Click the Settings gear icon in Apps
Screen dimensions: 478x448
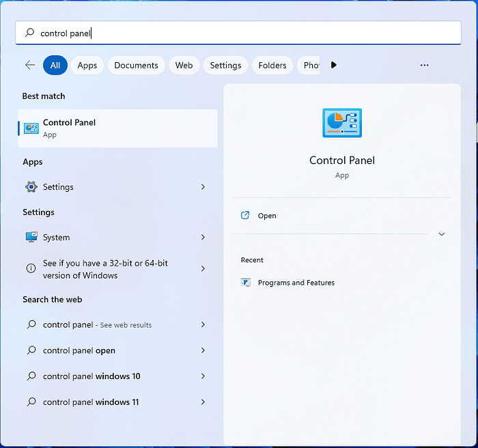coord(31,187)
